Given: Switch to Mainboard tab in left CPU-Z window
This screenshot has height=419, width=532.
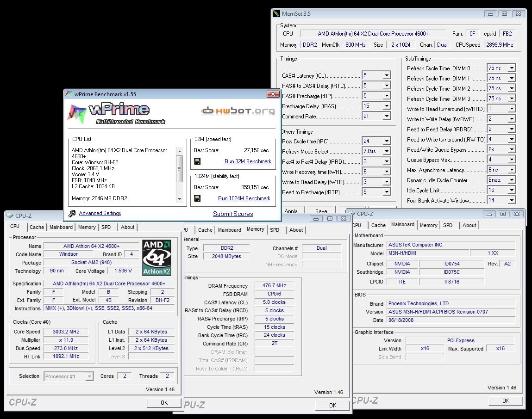Looking at the screenshot, I should [61, 227].
